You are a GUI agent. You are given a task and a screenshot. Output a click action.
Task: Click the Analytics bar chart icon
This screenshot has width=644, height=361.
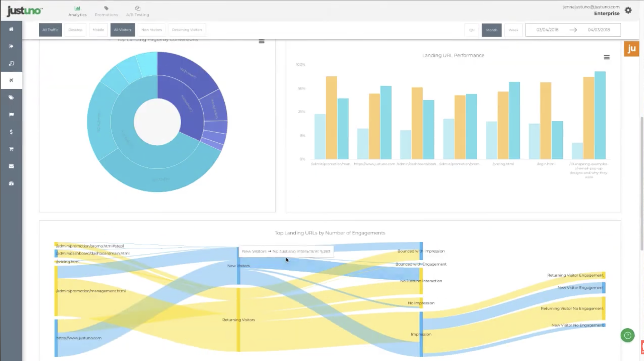(x=77, y=8)
